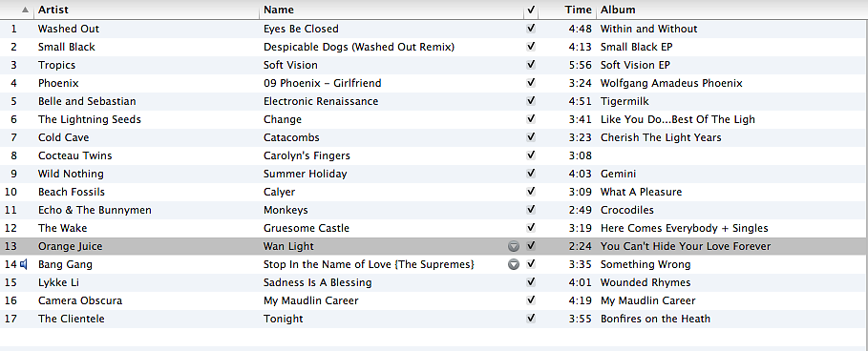Viewport: 868px width, 351px height.
Task: Open the arrow button on Wan Light row
Action: (514, 246)
